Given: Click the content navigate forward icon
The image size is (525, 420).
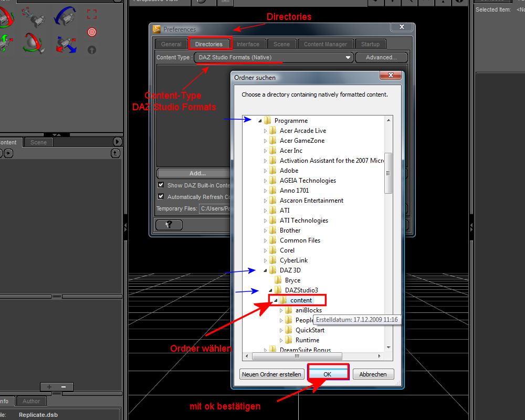Looking at the screenshot, I should tap(8, 153).
